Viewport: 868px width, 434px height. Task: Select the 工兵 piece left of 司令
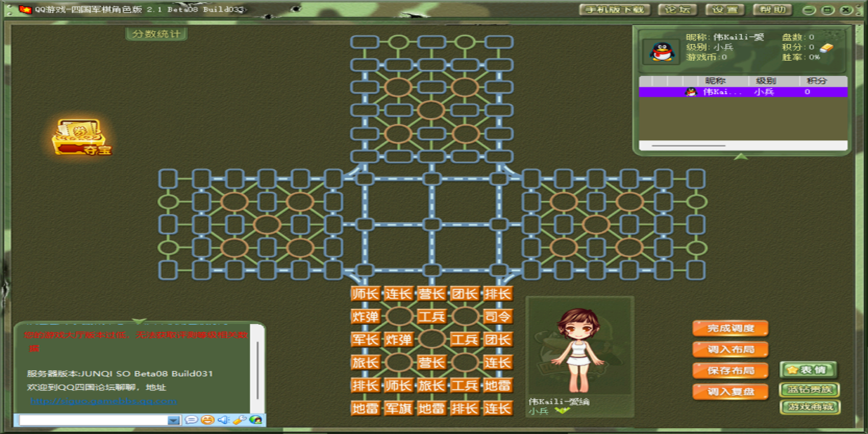(x=432, y=316)
